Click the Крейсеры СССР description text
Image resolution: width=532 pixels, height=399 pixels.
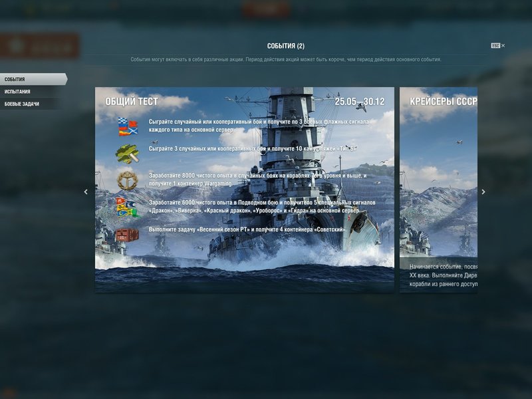point(443,275)
